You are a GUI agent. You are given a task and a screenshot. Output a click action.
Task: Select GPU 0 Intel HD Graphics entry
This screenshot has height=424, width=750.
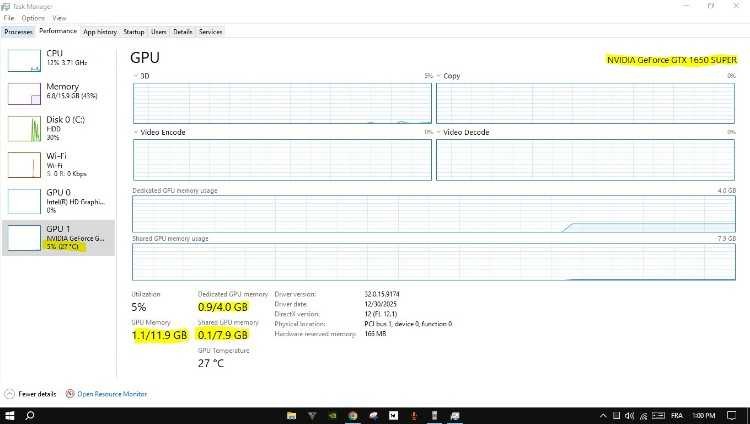tap(58, 201)
